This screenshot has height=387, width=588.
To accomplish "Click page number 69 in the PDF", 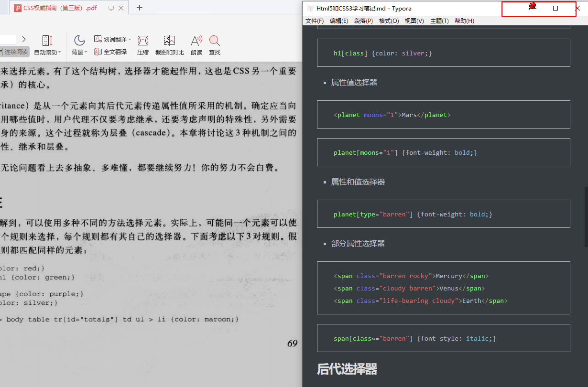I will click(x=293, y=343).
